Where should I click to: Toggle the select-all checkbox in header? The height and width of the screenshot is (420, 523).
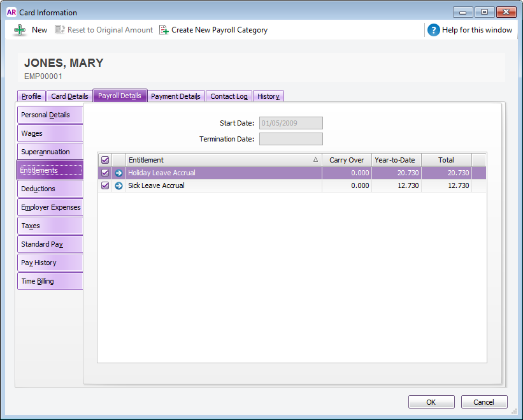105,160
